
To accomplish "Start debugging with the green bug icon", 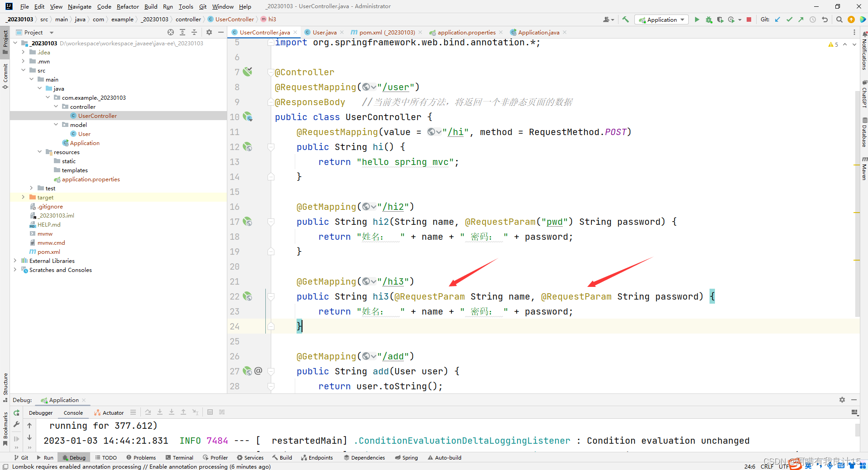I will [x=709, y=19].
